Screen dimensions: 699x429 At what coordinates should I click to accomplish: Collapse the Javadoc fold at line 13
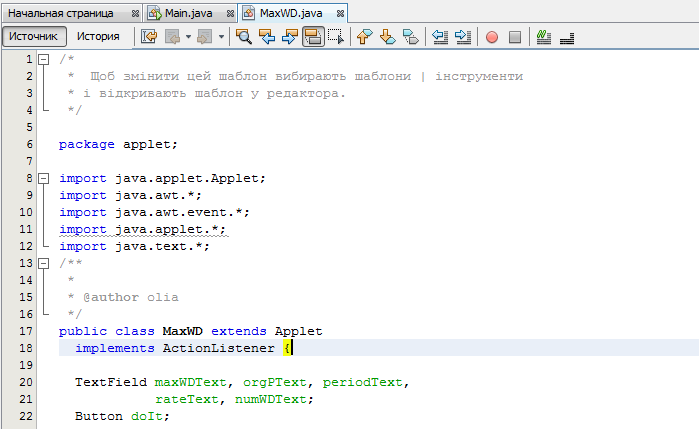pos(43,264)
